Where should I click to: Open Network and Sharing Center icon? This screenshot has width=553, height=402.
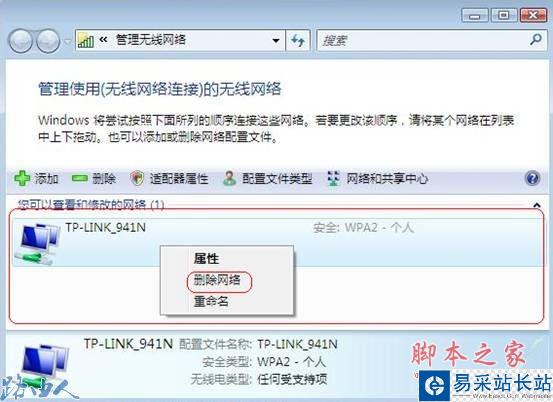(x=334, y=178)
